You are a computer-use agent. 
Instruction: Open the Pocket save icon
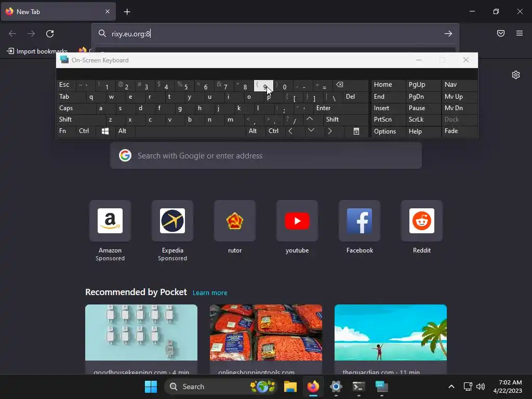click(501, 33)
